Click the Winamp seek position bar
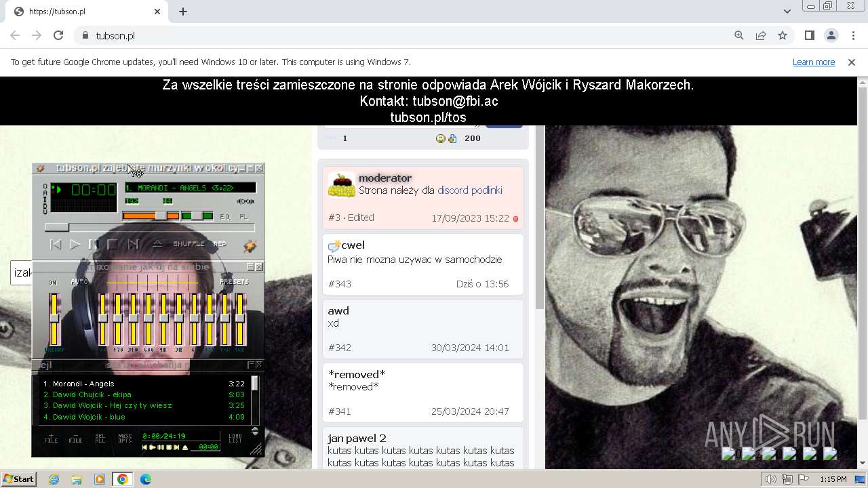The image size is (868, 488). tap(150, 228)
